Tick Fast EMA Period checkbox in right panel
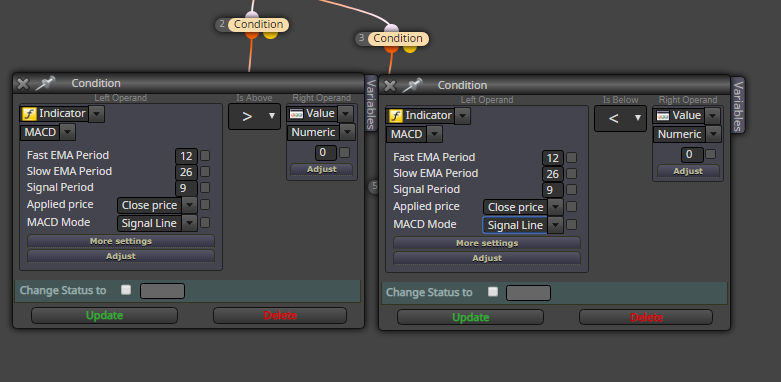The image size is (781, 382). point(571,158)
